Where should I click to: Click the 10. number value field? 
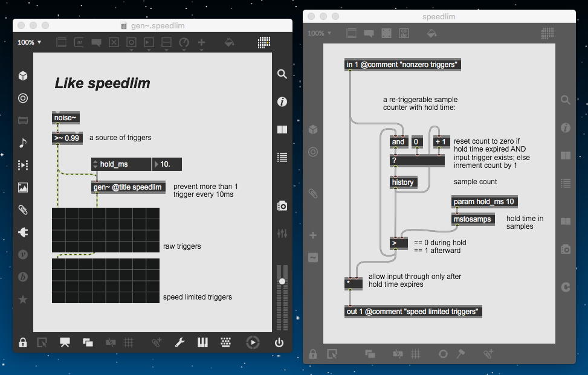point(167,164)
